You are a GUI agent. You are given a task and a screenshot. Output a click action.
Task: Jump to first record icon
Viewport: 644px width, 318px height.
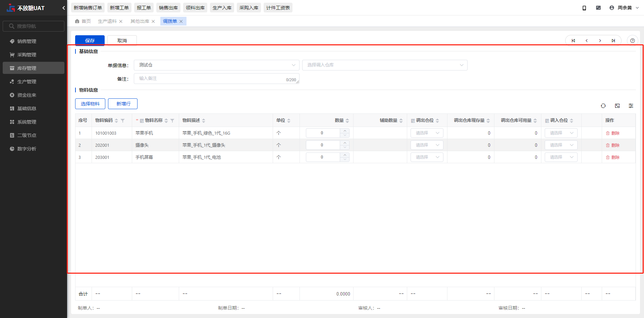pyautogui.click(x=573, y=41)
